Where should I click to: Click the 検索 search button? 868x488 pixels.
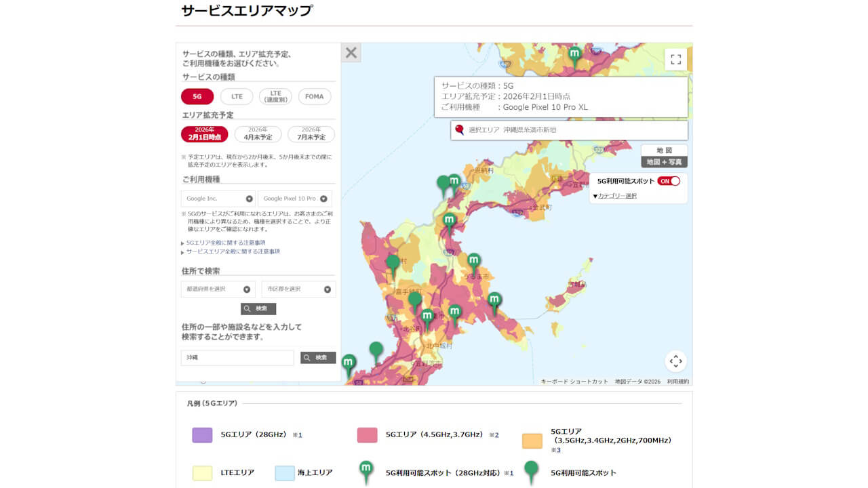point(258,309)
